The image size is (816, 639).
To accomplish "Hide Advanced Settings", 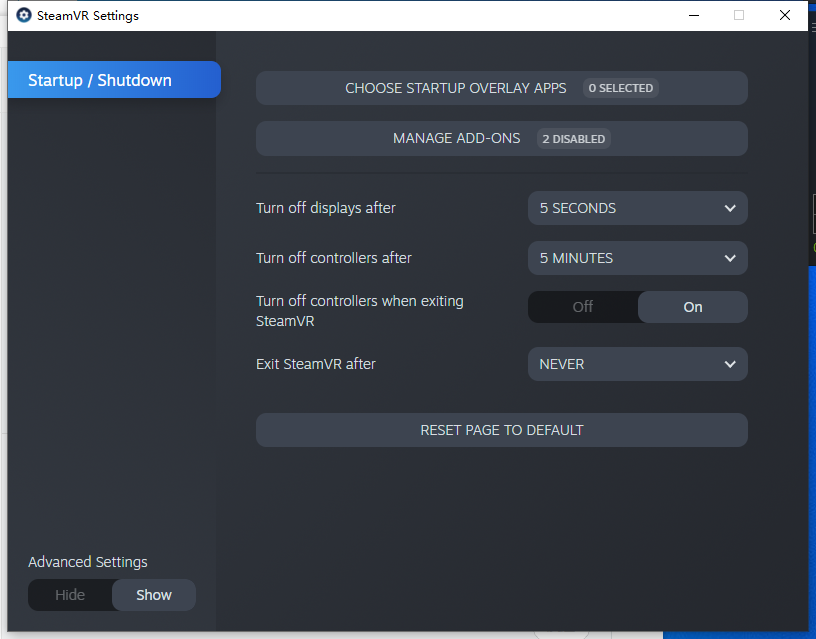I will pyautogui.click(x=70, y=594).
